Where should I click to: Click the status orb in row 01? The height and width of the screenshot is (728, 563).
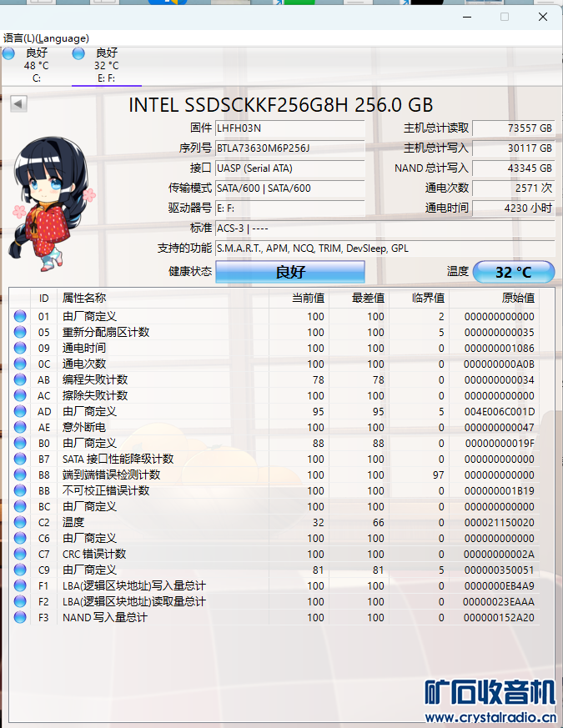pyautogui.click(x=20, y=316)
